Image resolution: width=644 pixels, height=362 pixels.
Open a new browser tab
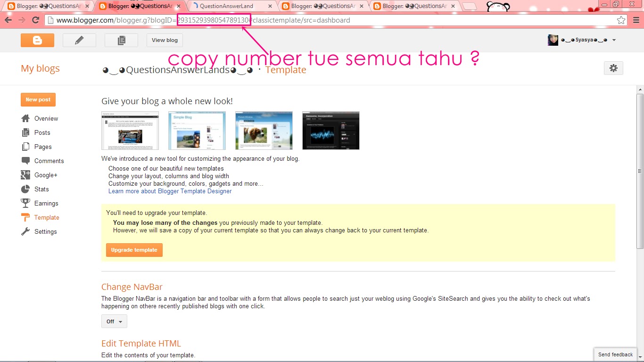pyautogui.click(x=470, y=6)
